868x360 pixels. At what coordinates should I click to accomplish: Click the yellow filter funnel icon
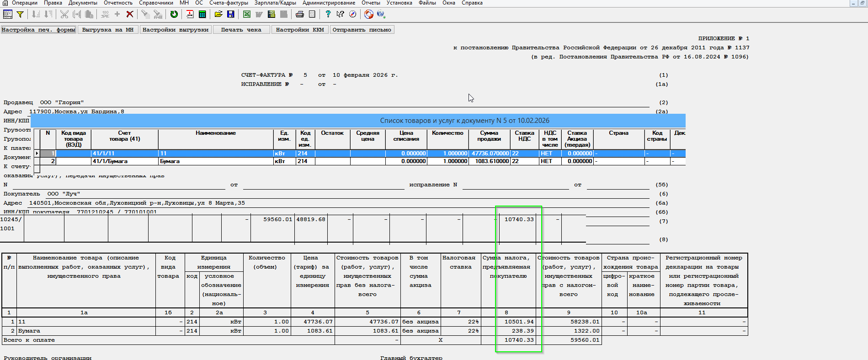tap(20, 14)
